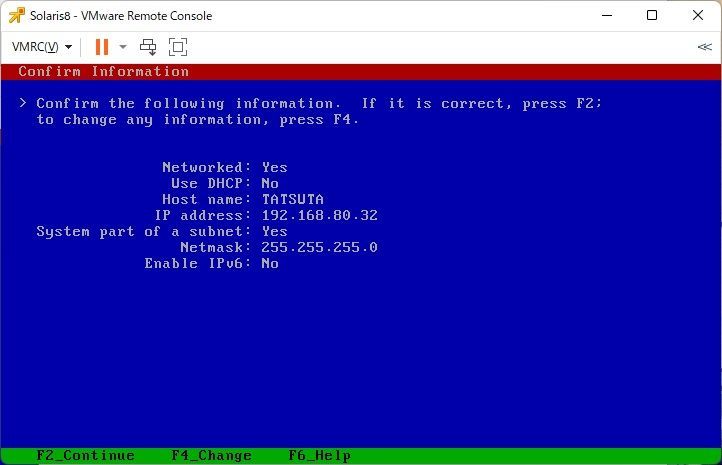
Task: Click the Use DHCP: No value
Action: click(270, 183)
